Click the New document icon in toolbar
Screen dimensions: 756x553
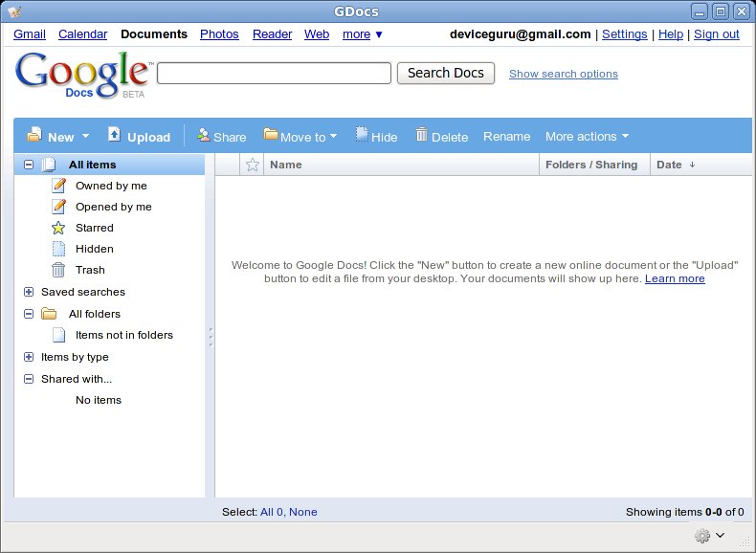point(34,135)
